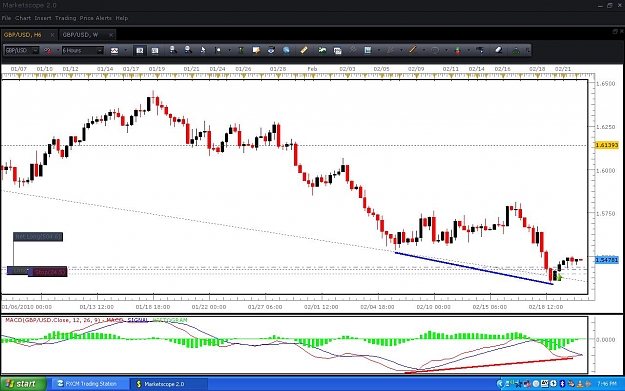Screen dimensions: 625x391
Task: Select the yellow ruler measure tool
Action: pyautogui.click(x=304, y=50)
